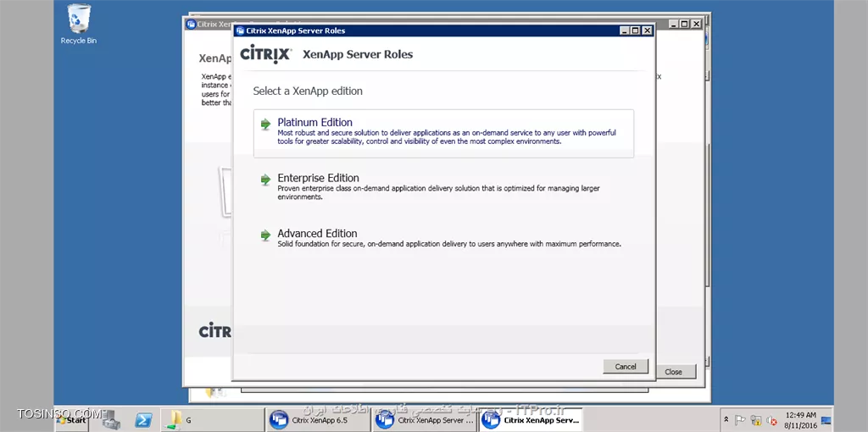Choose Platinum Edition green arrow
Viewport: 868px width, 432px height.
point(265,124)
